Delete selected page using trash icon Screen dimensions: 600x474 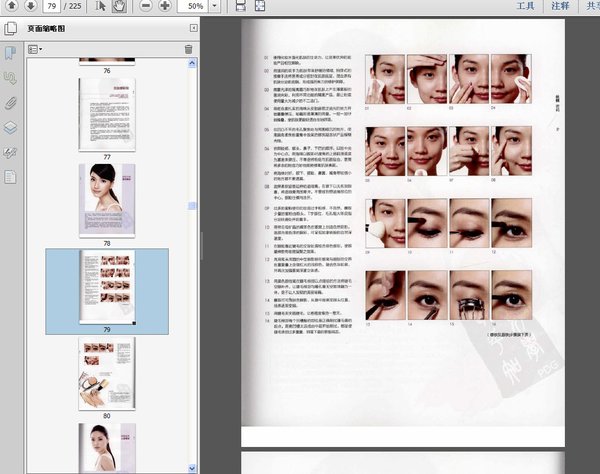coord(188,48)
